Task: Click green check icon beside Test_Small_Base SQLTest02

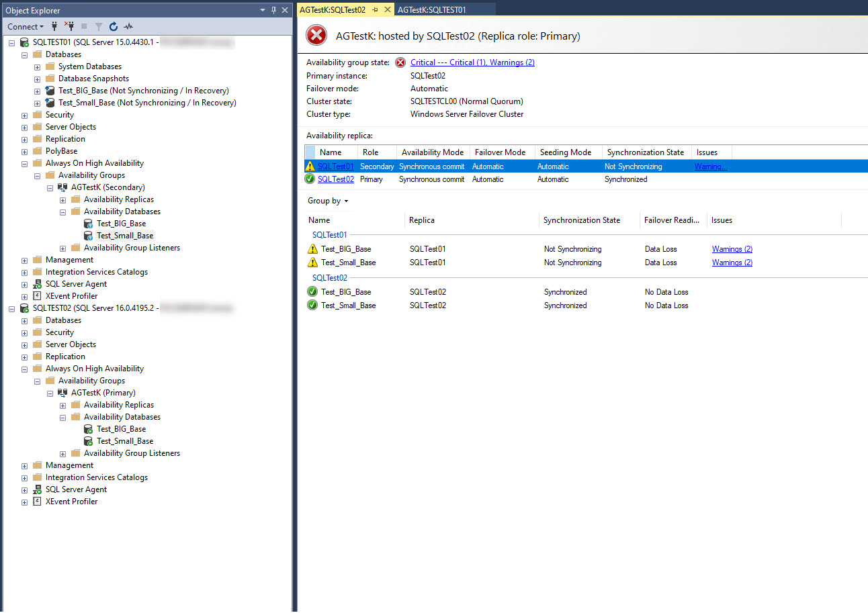Action: tap(312, 305)
